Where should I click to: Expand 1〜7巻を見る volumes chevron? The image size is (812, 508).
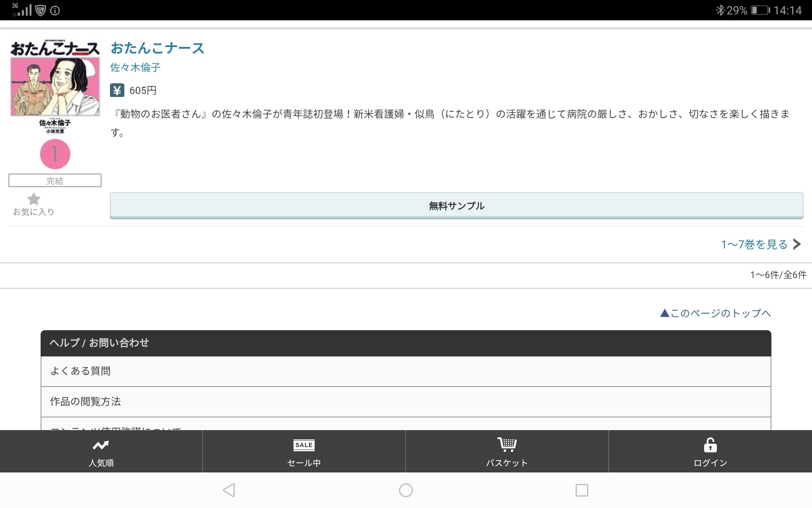(797, 244)
